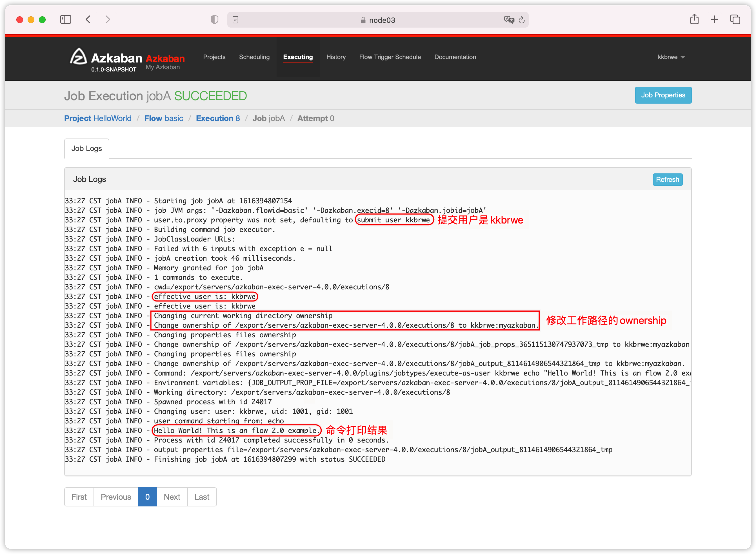Open Project HelloWorld breadcrumb link

coord(98,119)
